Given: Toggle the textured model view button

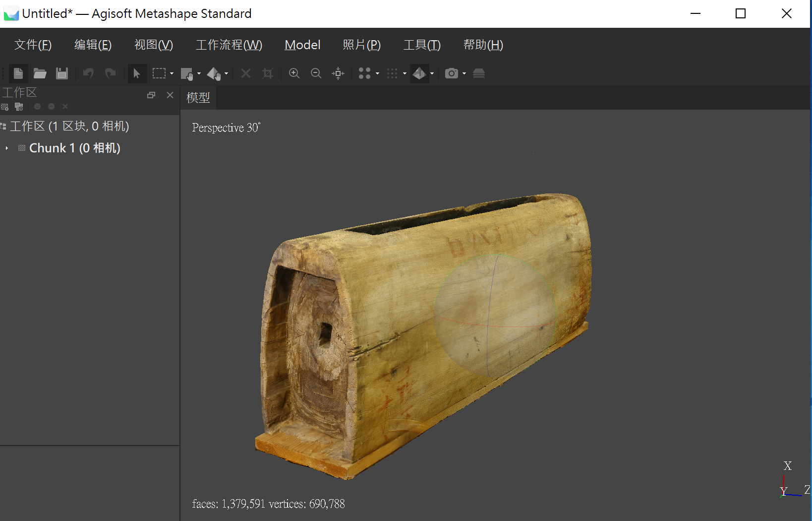Looking at the screenshot, I should click(419, 73).
